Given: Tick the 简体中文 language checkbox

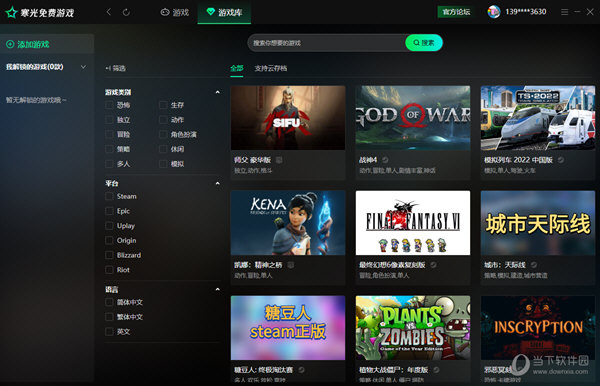Looking at the screenshot, I should coord(109,302).
